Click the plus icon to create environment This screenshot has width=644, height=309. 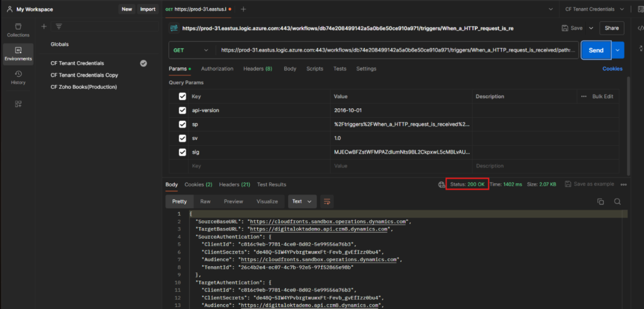click(44, 26)
